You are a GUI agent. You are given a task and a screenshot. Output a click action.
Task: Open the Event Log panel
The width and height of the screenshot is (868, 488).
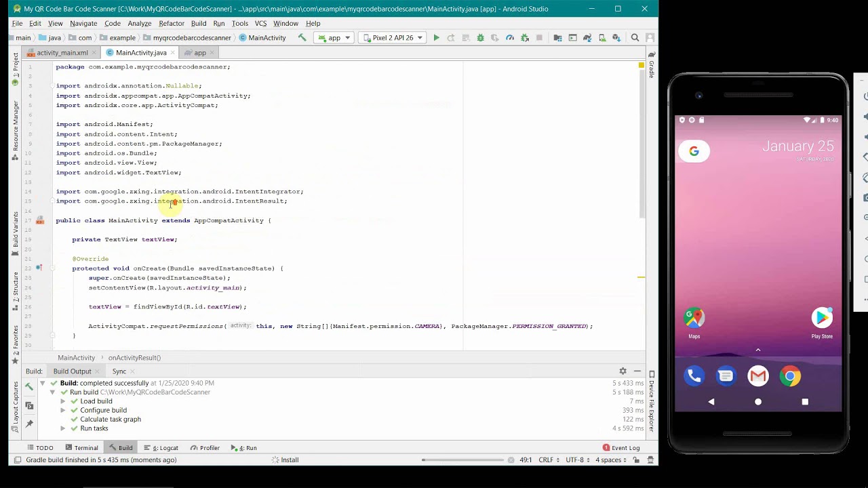(621, 448)
